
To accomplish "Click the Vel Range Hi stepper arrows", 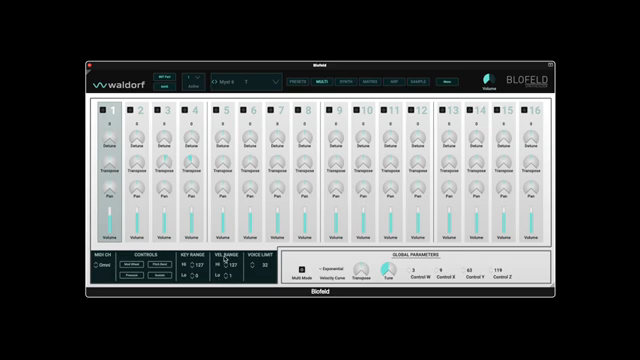I will [x=226, y=265].
